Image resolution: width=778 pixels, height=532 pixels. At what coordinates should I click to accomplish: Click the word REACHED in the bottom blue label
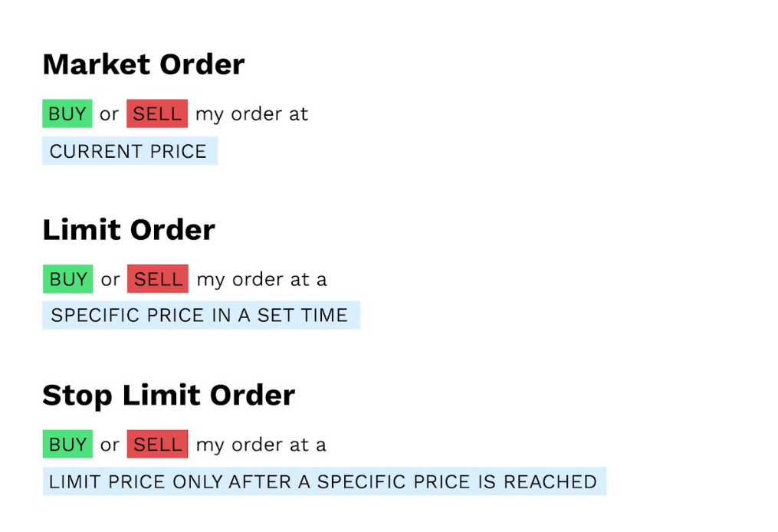[550, 482]
